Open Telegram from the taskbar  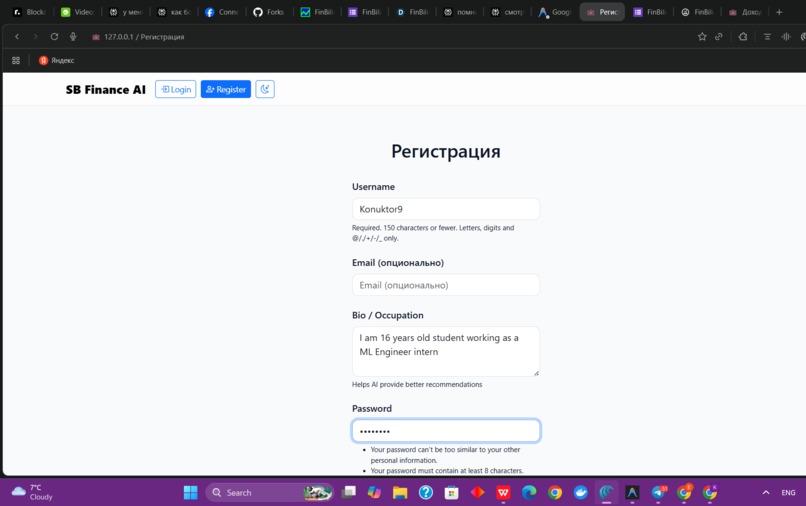click(658, 492)
